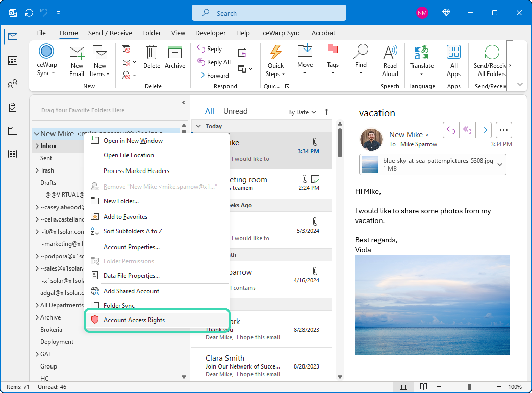Click the Send/Receive sync icon in title bar
The width and height of the screenshot is (532, 393).
point(29,13)
